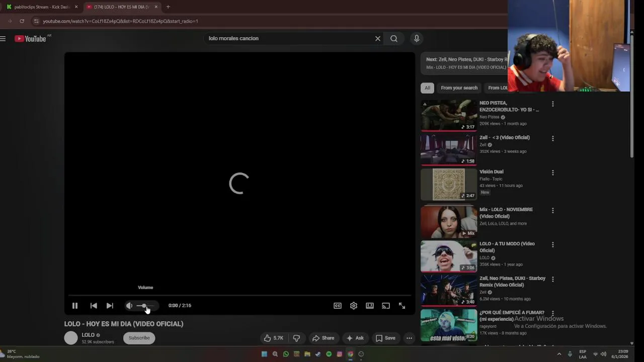
Task: Open the Ask button
Action: (355, 338)
